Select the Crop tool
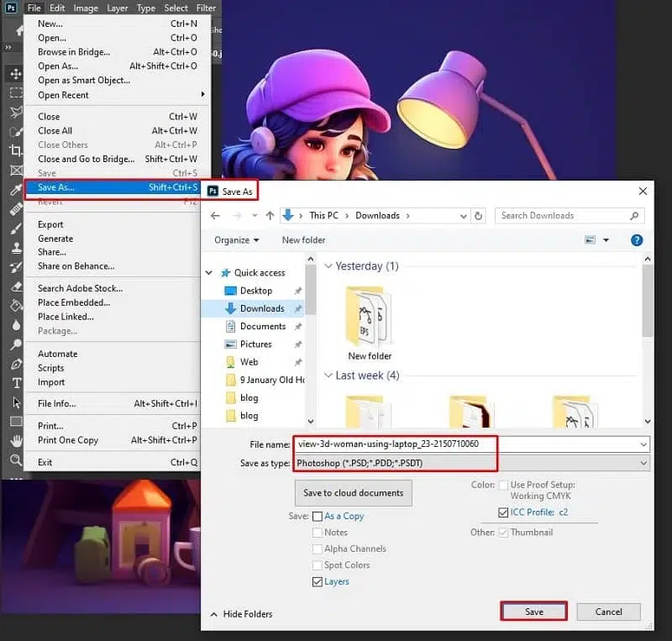This screenshot has height=641, width=672. click(16, 150)
